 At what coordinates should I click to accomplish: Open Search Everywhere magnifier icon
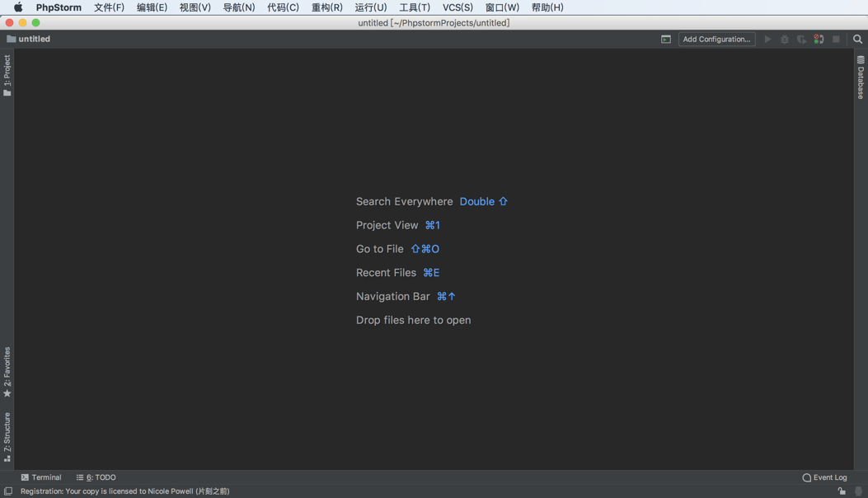click(x=857, y=40)
